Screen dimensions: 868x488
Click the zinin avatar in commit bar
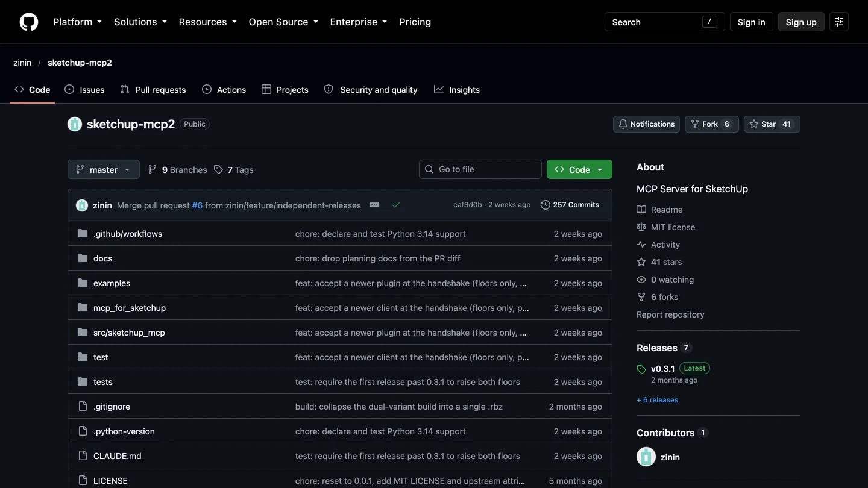coord(82,205)
